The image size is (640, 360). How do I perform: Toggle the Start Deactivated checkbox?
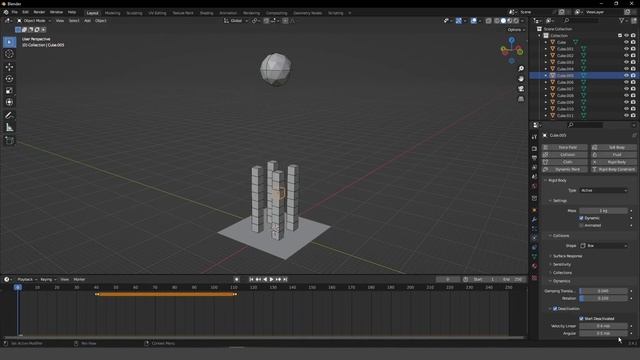(x=581, y=318)
